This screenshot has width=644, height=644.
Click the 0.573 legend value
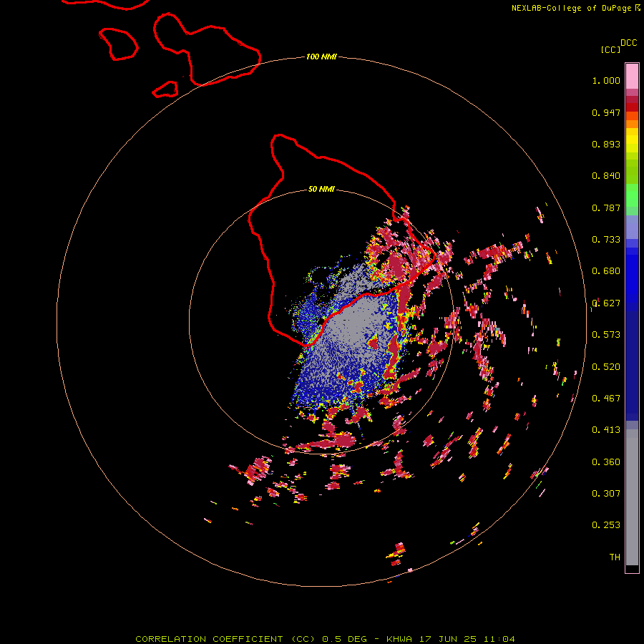[x=606, y=335]
